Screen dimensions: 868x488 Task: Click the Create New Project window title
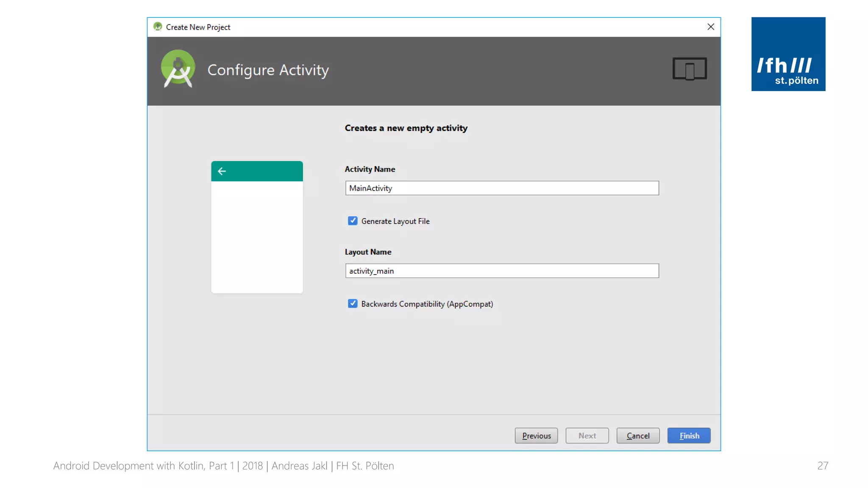pos(198,27)
